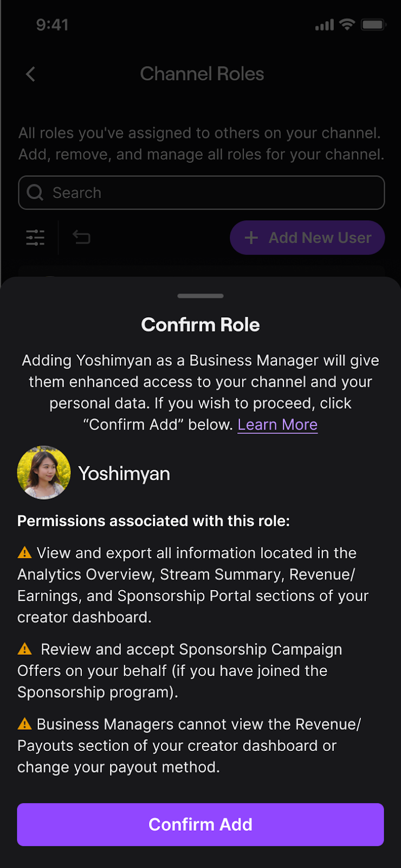Image resolution: width=401 pixels, height=868 pixels.
Task: Open the Learn More link
Action: coord(277,425)
